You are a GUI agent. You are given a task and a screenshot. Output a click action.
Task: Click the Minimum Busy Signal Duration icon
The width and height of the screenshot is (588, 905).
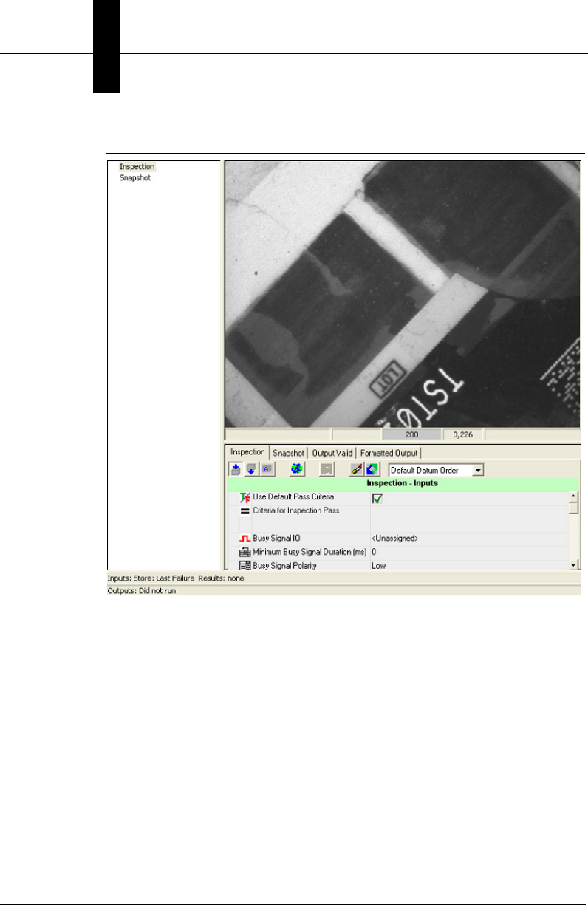tap(245, 552)
